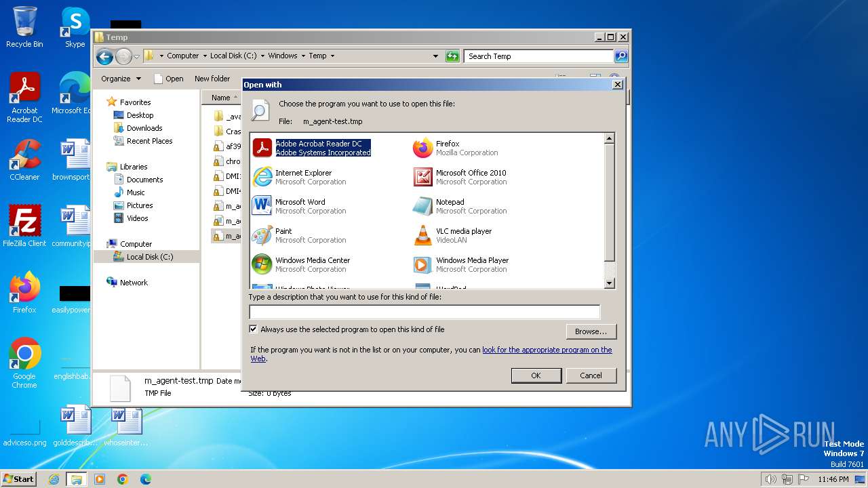Choose VLC media player icon

click(422, 235)
